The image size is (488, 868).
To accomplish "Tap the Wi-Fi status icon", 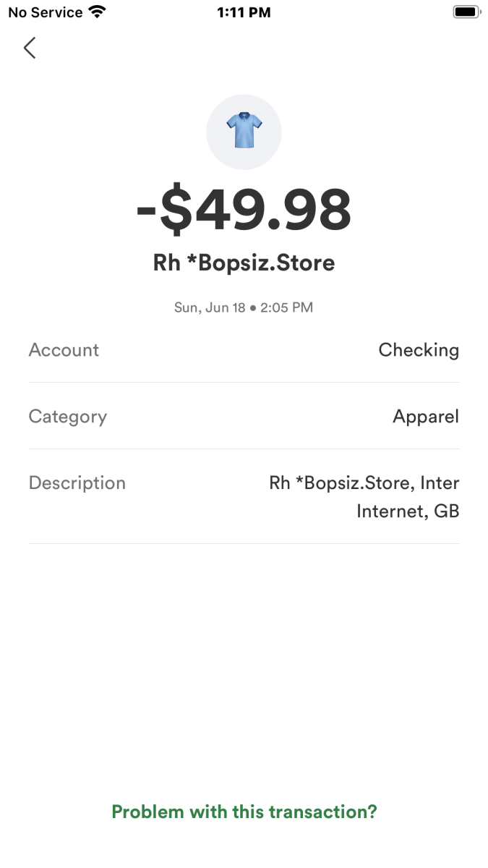I will tap(96, 12).
